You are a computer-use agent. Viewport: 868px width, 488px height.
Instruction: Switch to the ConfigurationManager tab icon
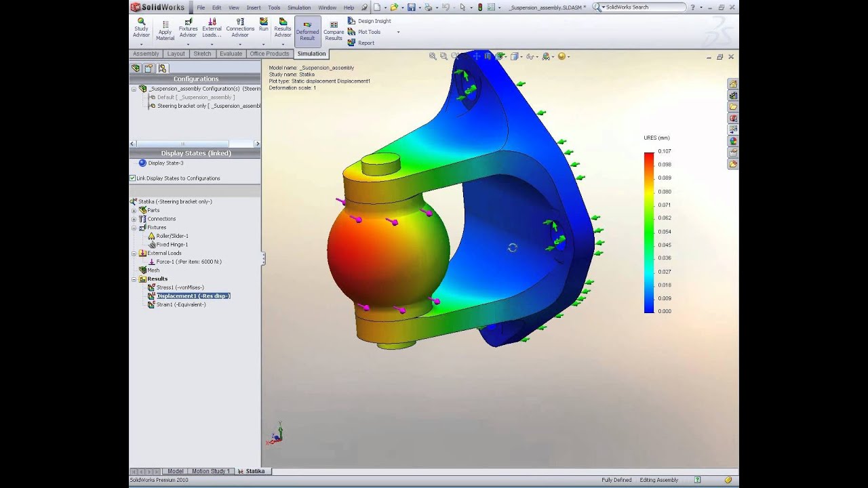pos(162,68)
